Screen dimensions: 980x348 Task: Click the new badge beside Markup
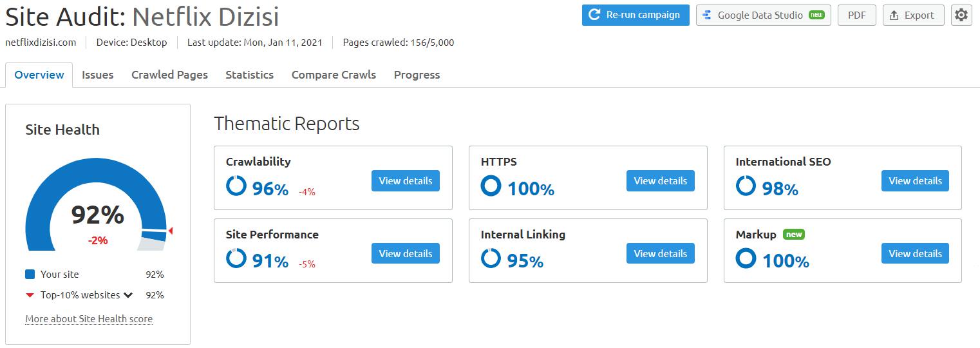click(x=794, y=235)
